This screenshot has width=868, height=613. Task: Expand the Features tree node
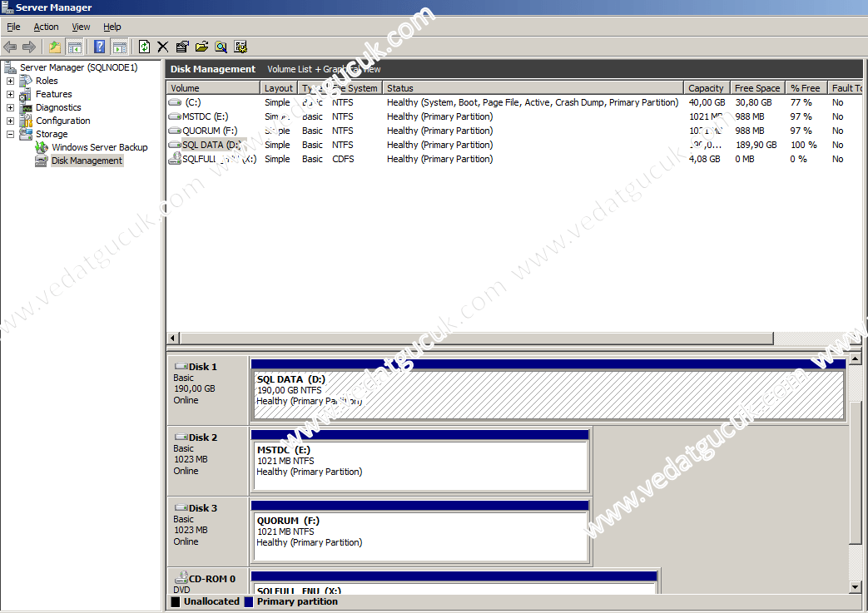coord(10,94)
